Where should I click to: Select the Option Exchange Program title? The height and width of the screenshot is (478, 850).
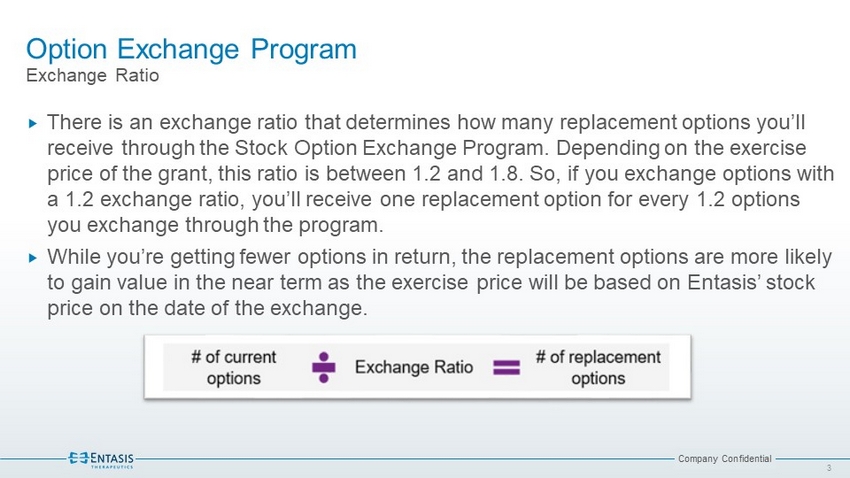tap(191, 49)
